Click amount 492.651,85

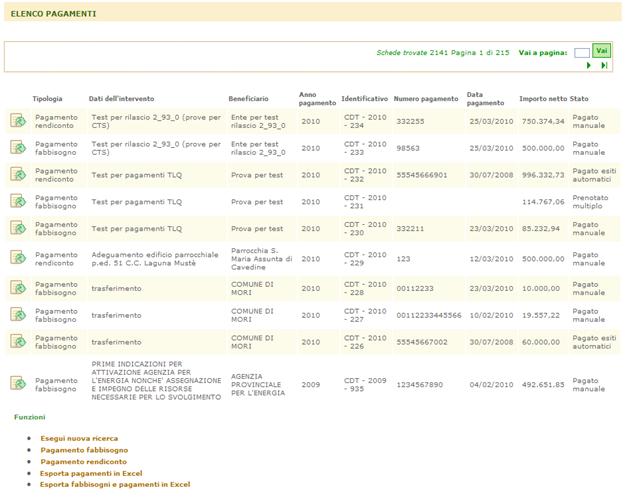click(543, 384)
